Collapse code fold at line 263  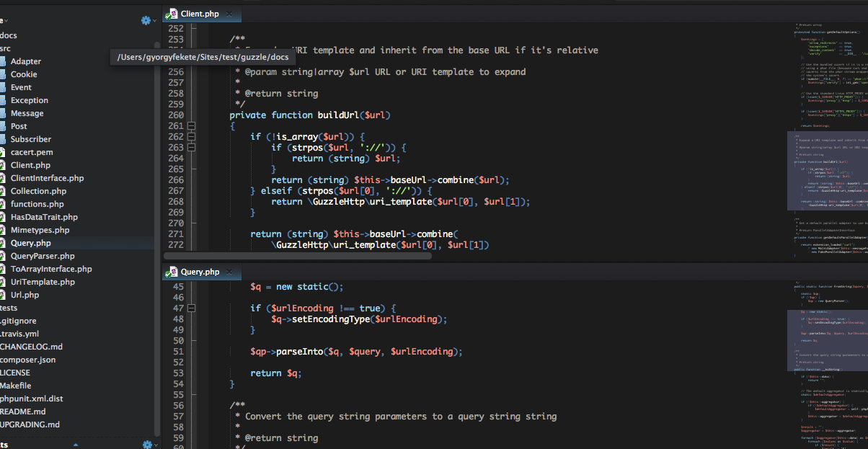(x=192, y=147)
